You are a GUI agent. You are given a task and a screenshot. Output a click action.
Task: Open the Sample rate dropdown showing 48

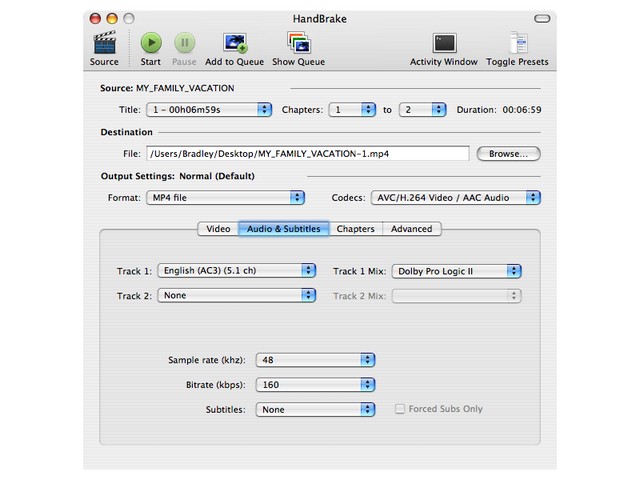click(x=315, y=360)
